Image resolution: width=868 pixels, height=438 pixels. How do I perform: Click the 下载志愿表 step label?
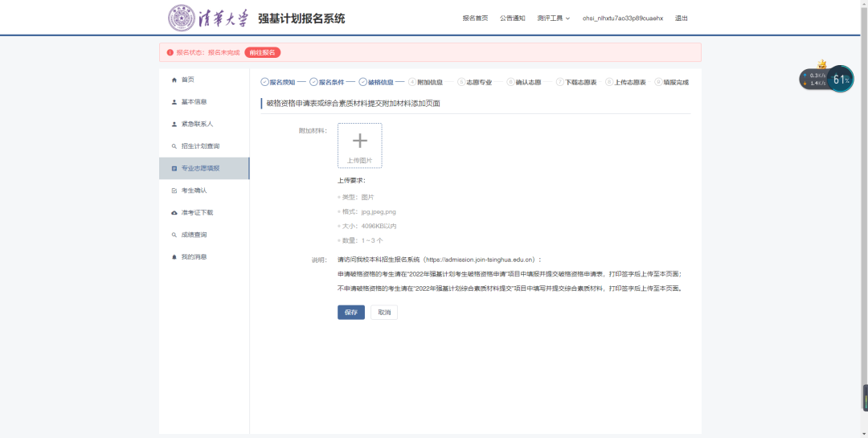(581, 82)
